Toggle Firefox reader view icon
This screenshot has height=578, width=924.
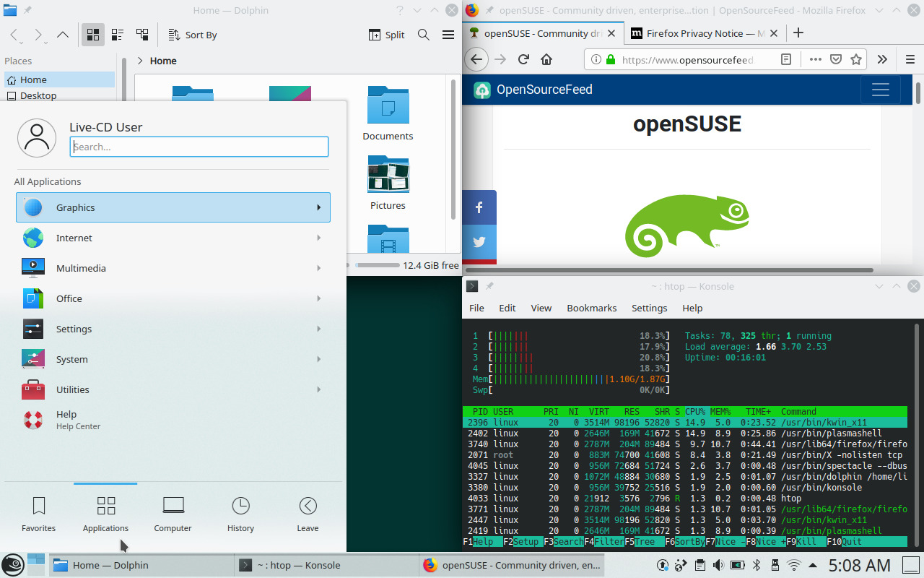(786, 60)
